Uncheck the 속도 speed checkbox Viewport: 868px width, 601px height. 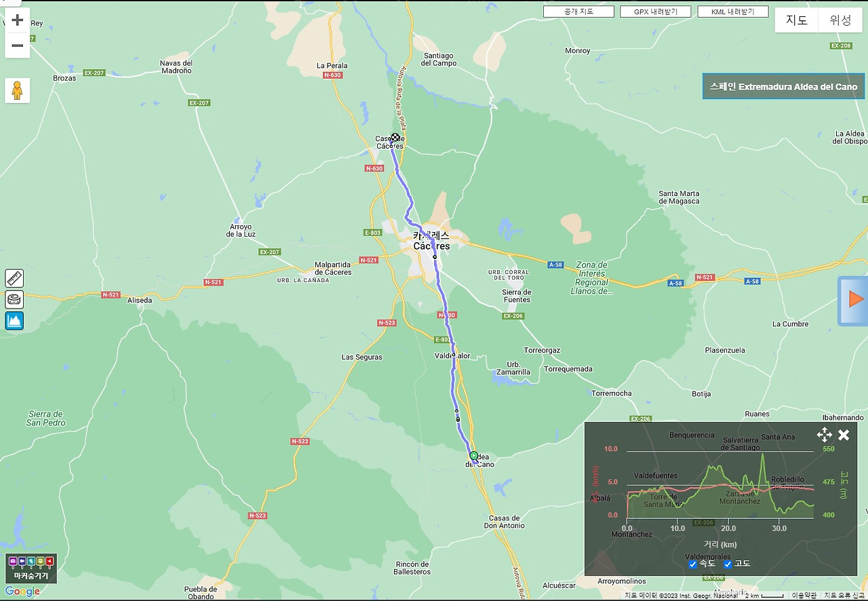693,564
